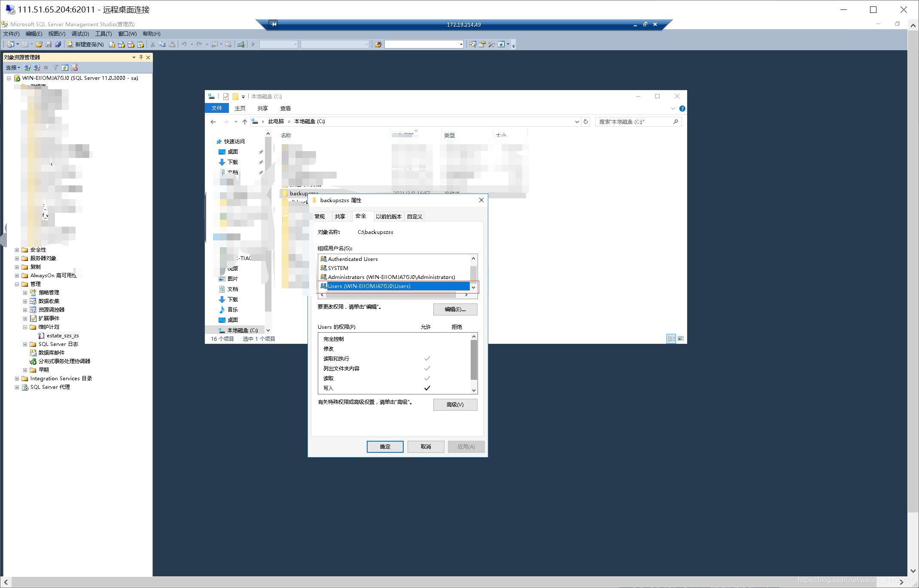
Task: Open the 连接 dropdown in Object Explorer
Action: pyautogui.click(x=13, y=68)
